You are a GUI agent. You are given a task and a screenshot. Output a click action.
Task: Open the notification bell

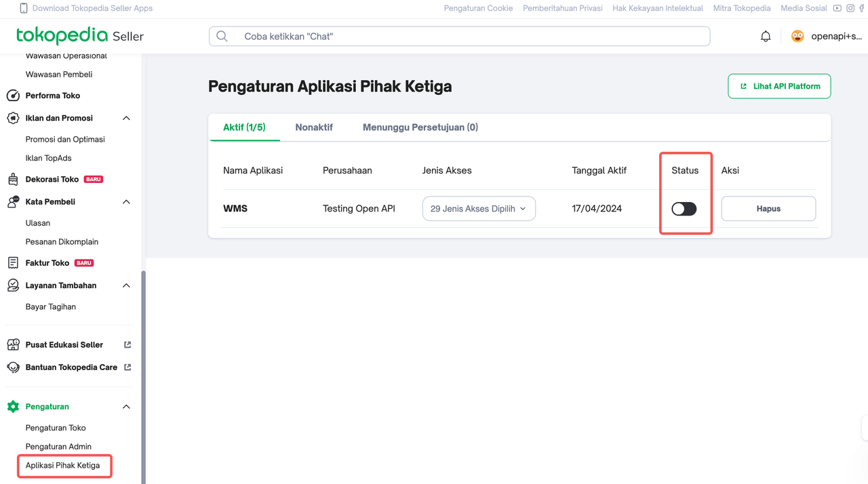(x=766, y=37)
